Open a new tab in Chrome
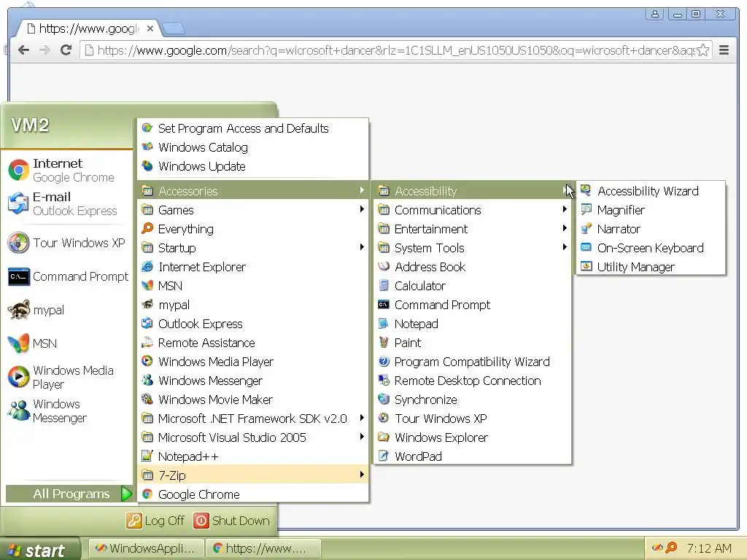The image size is (747, 560). point(174,29)
